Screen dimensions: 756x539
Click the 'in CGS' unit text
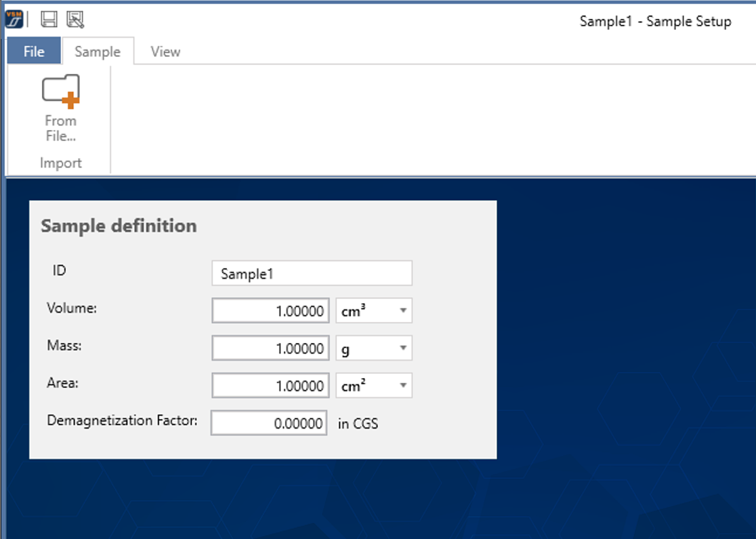(x=358, y=424)
